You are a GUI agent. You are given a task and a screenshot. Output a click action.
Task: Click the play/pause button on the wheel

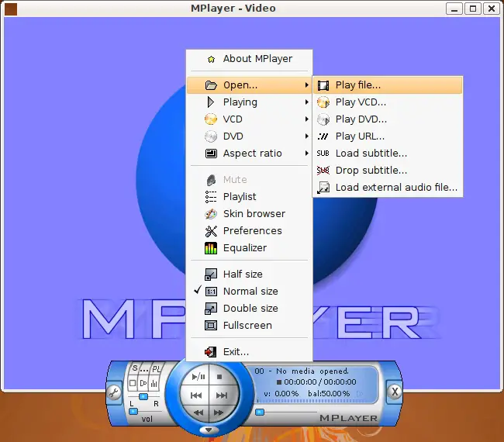point(198,377)
